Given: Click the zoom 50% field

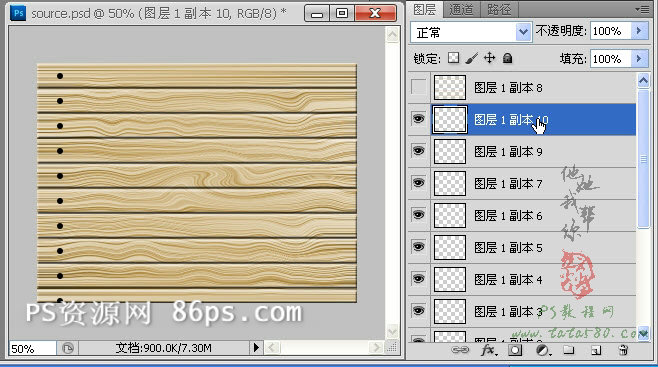Looking at the screenshot, I should 33,348.
